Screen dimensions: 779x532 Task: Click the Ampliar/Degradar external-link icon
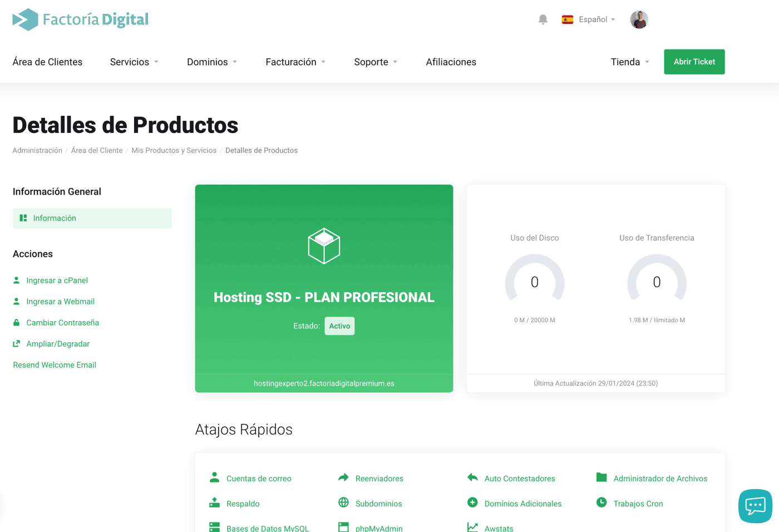click(x=17, y=343)
